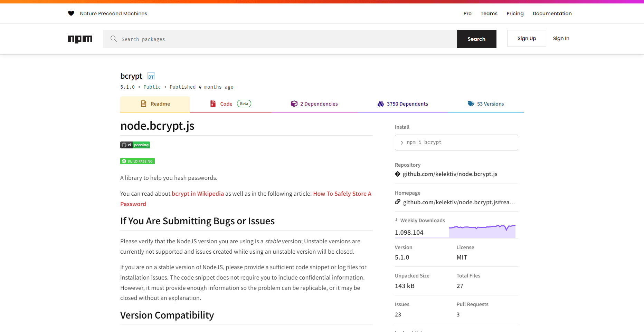This screenshot has height=332, width=644.
Task: Click Published 4 months ago text
Action: 201,87
